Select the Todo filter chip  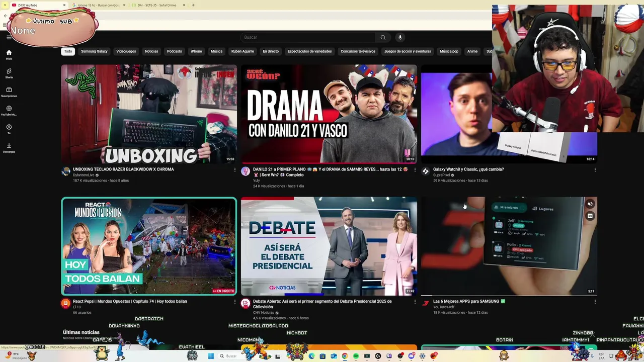tap(68, 51)
